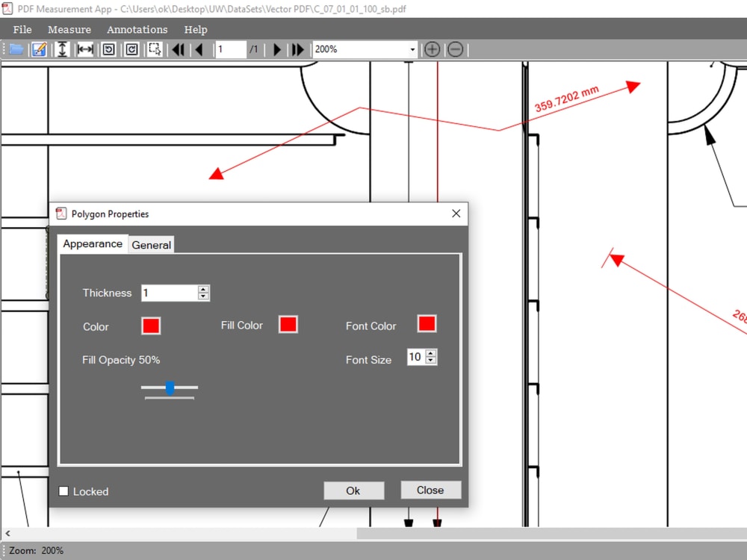Switch to the General tab

(151, 245)
